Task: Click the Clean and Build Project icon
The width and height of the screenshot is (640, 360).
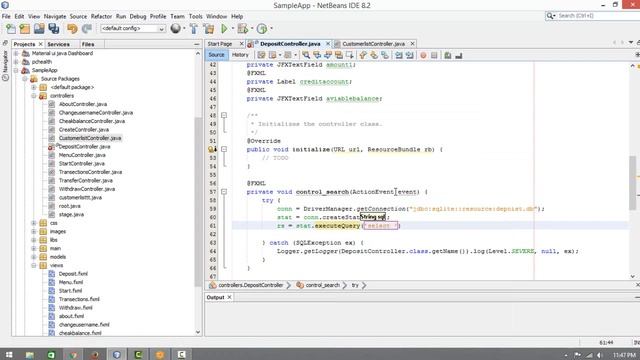Action: tap(209, 29)
